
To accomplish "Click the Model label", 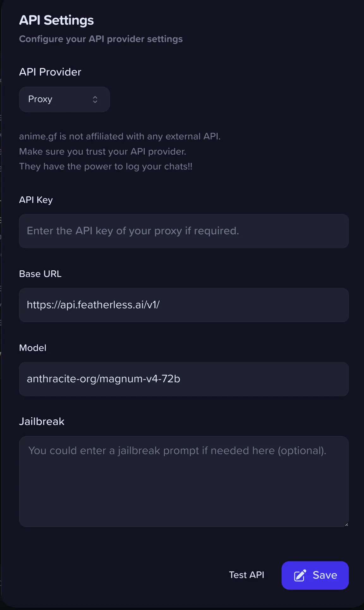I will tap(33, 348).
